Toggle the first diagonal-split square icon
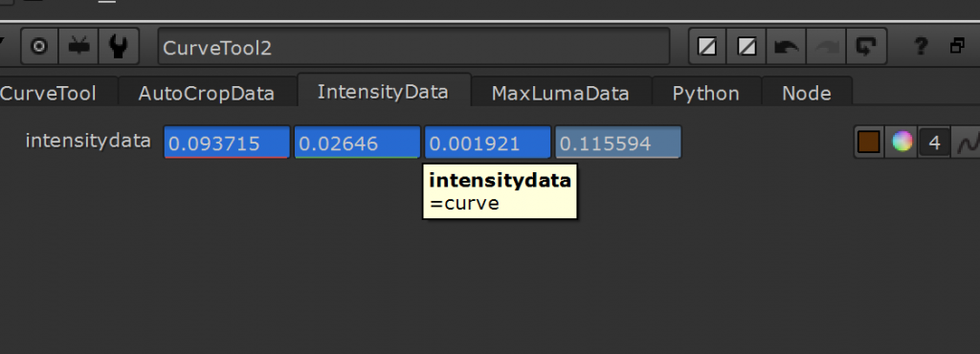This screenshot has width=980, height=354. pos(707,46)
